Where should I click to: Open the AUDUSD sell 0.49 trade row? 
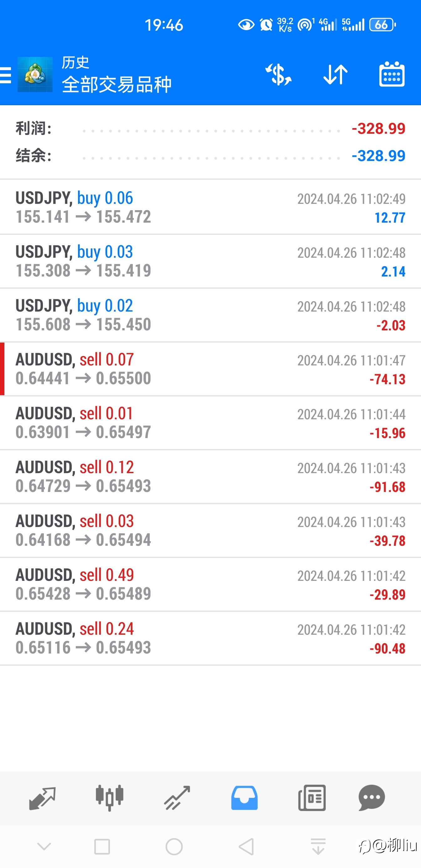(x=210, y=584)
